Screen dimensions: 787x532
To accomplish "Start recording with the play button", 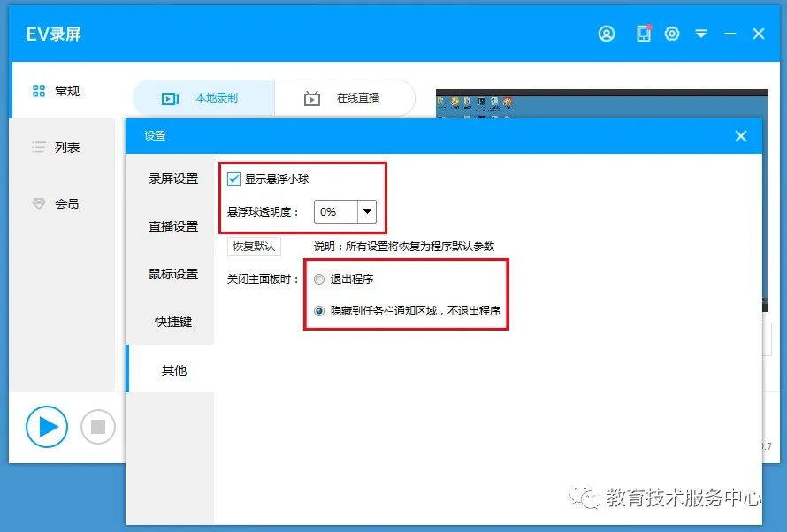I will [47, 427].
